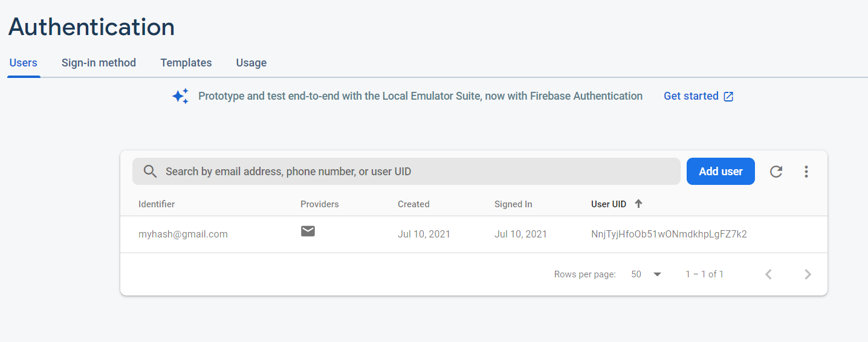
Task: Click the email provider envelope icon
Action: coord(308,231)
